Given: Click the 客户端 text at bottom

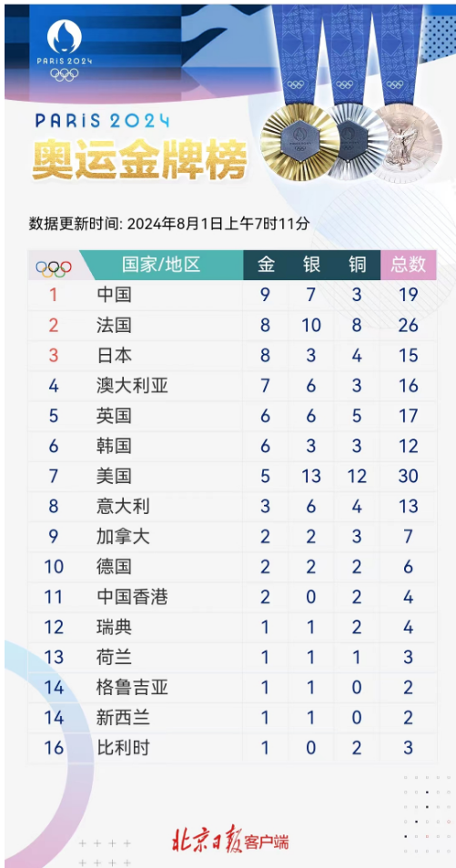Looking at the screenshot, I should pos(267,843).
